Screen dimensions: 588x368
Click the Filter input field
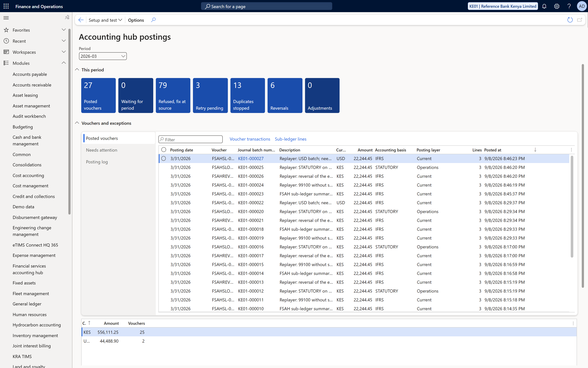pyautogui.click(x=191, y=139)
